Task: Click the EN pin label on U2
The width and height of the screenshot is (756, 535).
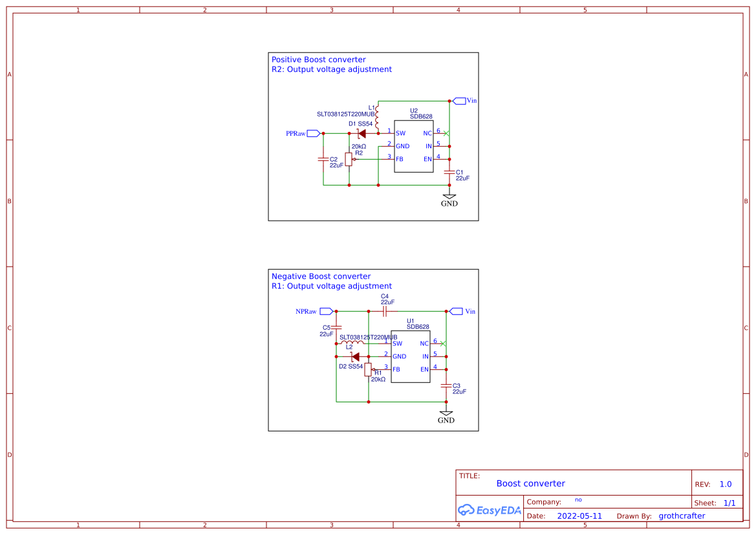Action: pyautogui.click(x=427, y=159)
